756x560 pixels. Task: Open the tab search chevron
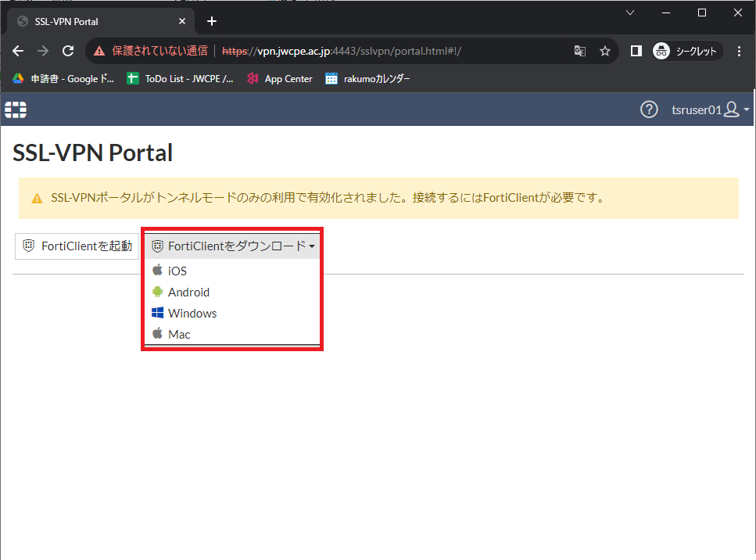(629, 13)
